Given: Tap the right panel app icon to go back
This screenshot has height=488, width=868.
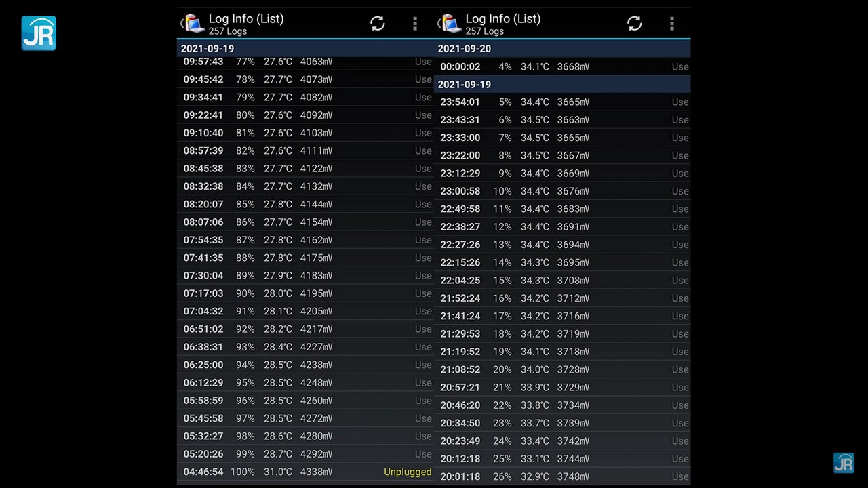Looking at the screenshot, I should click(x=449, y=24).
